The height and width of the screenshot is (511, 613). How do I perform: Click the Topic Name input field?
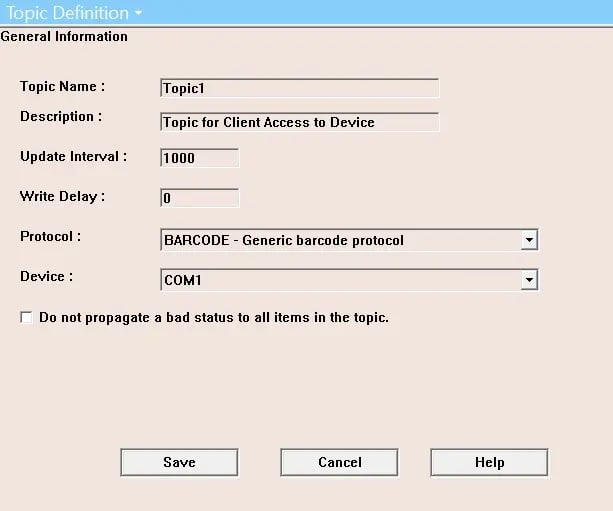(x=299, y=88)
